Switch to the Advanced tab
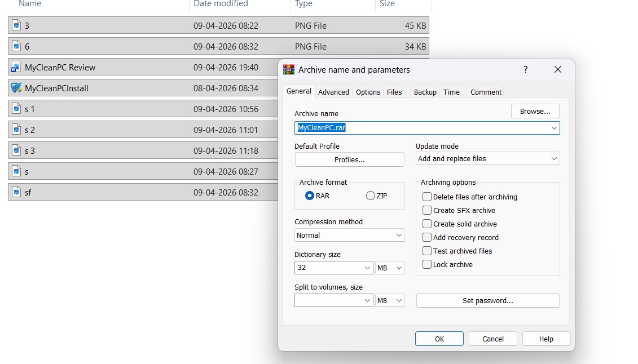Viewport: 638px width, 364px height. [333, 92]
